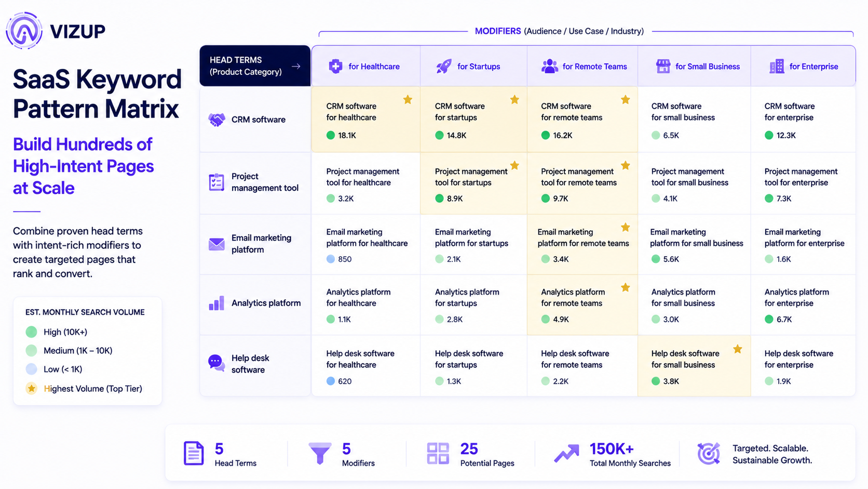
Task: Click the star on CRM software for startups
Action: coord(514,99)
